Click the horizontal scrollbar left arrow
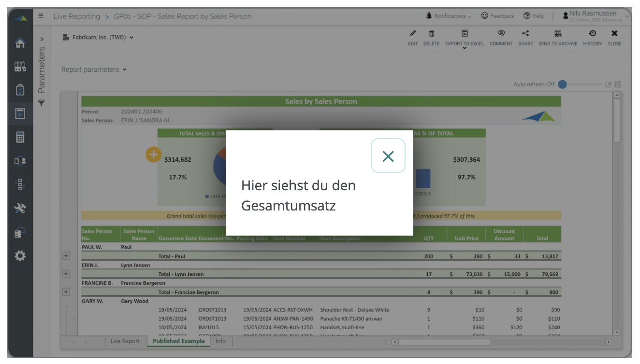 pos(395,342)
